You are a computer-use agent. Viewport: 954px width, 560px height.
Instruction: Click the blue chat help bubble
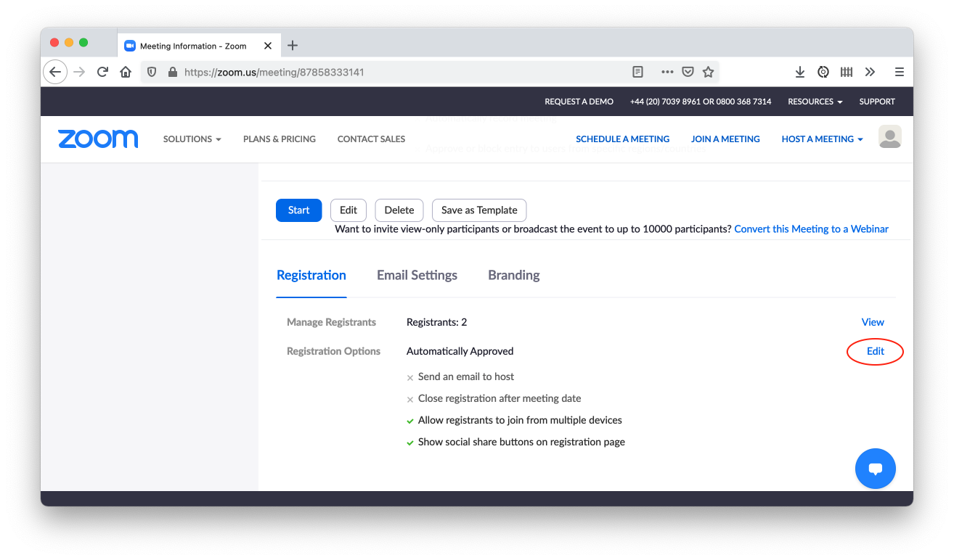(x=875, y=469)
